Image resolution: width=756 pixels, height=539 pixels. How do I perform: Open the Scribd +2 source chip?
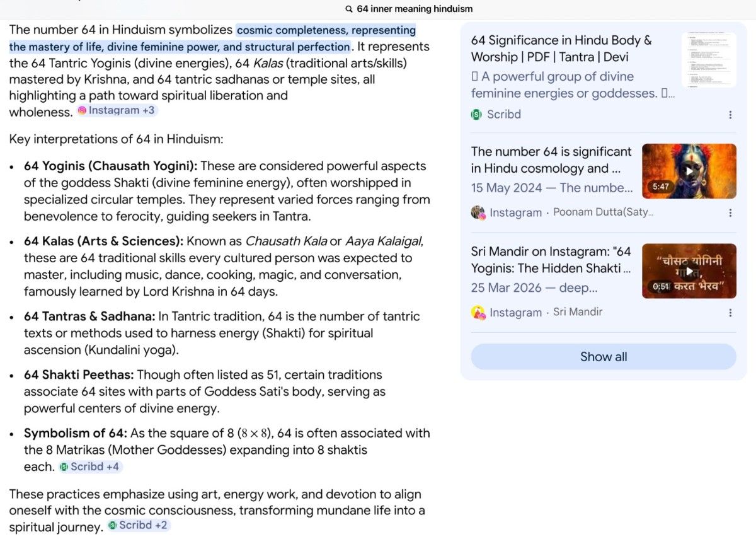[x=137, y=525]
